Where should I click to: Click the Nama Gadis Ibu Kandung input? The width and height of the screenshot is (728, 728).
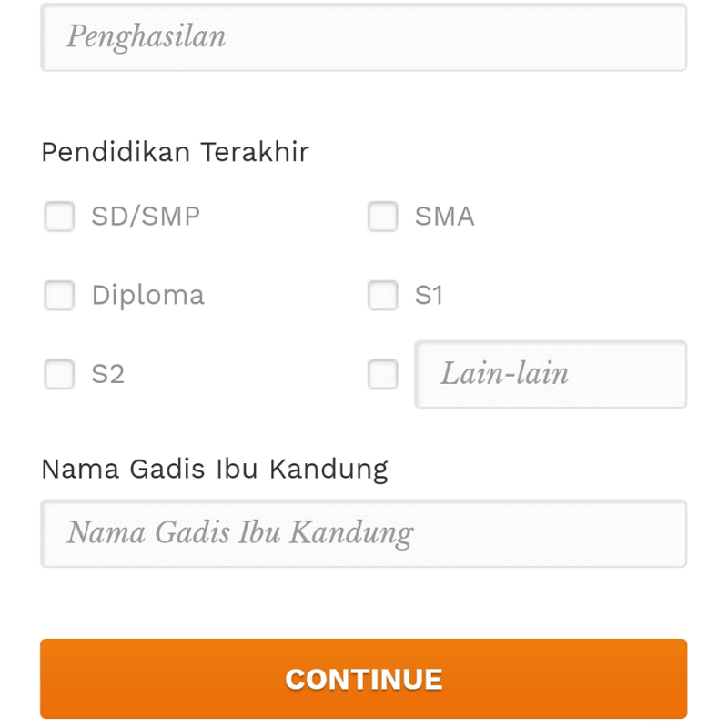pyautogui.click(x=364, y=533)
